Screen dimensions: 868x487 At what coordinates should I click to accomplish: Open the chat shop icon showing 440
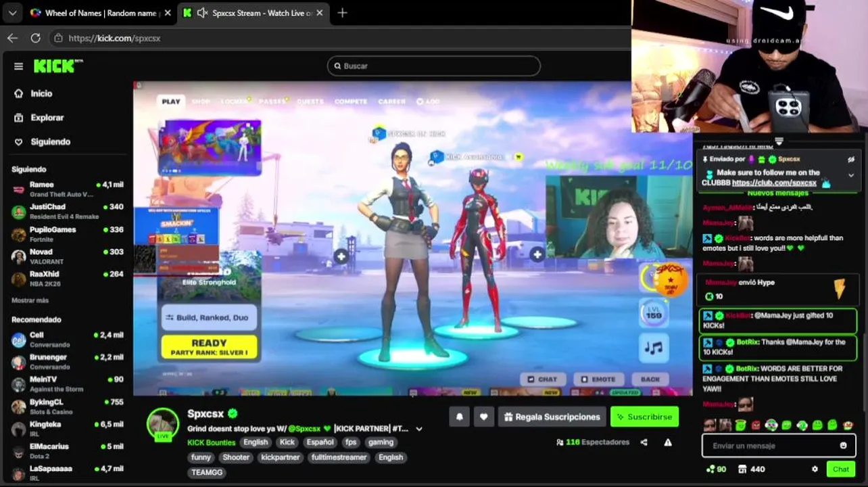click(751, 469)
